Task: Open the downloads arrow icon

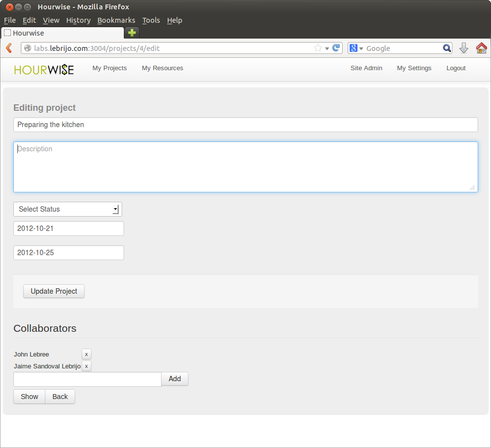Action: pos(463,48)
